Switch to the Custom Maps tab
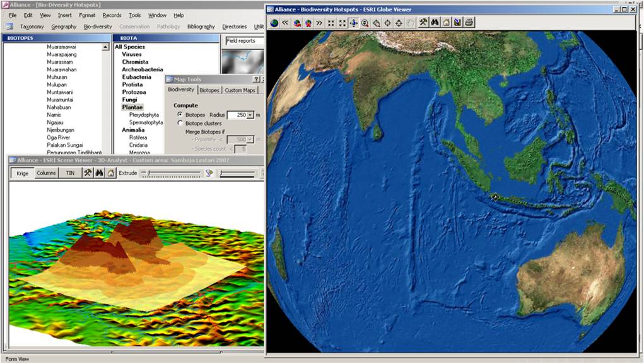Viewport: 644px width, 364px height. (x=240, y=90)
